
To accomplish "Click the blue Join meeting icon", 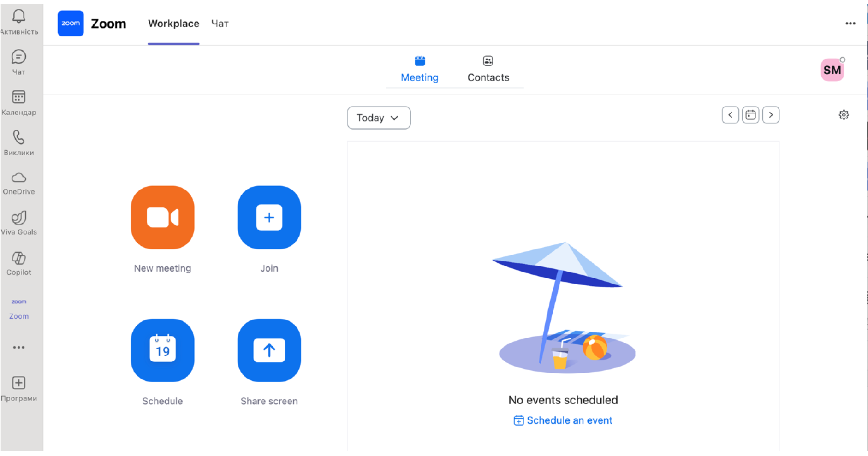I will tap(269, 218).
